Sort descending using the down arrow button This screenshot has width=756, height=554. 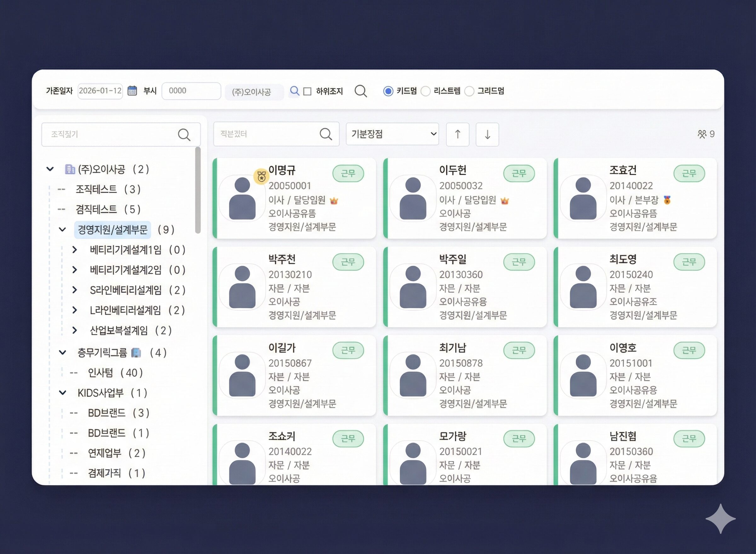487,134
